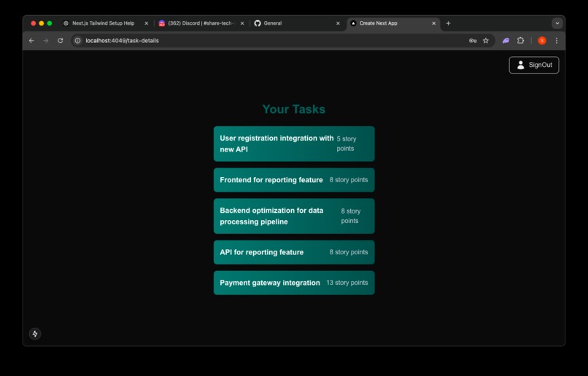The height and width of the screenshot is (376, 588).
Task: Click the user silhouette icon in SignOut
Action: coord(520,65)
